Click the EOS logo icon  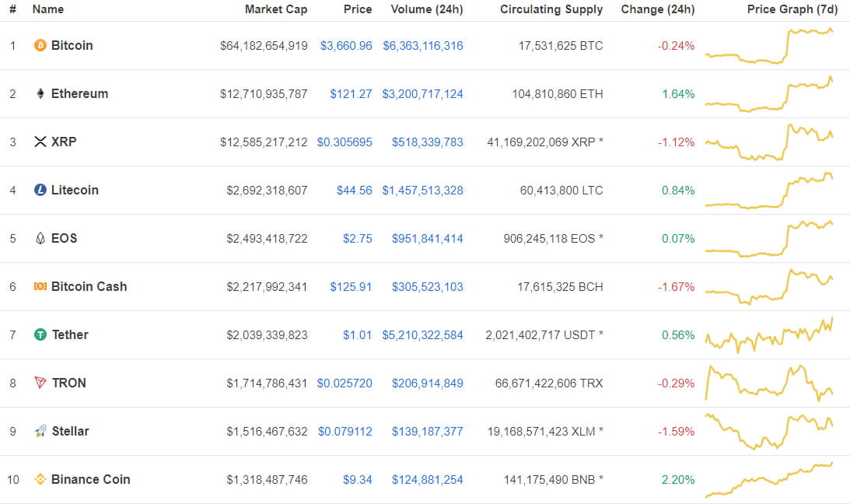pyautogui.click(x=40, y=239)
